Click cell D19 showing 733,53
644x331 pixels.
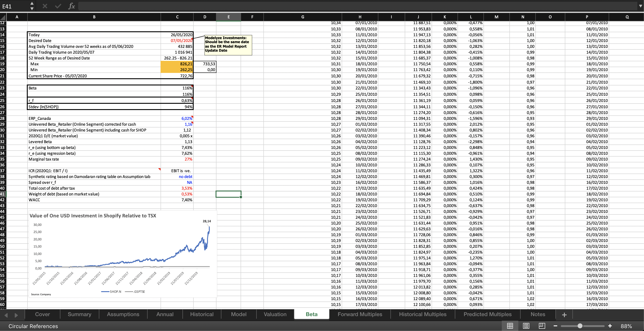[x=205, y=64]
